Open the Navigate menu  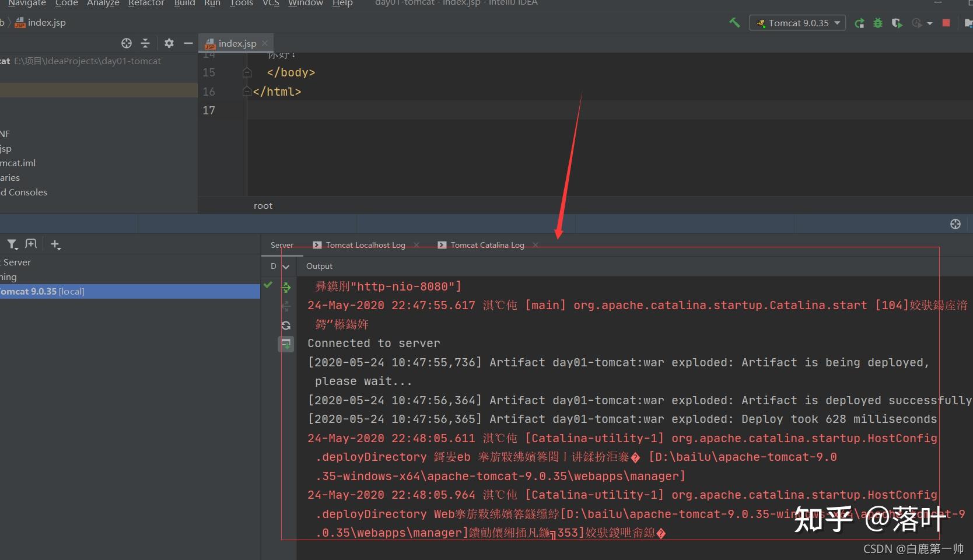[27, 3]
